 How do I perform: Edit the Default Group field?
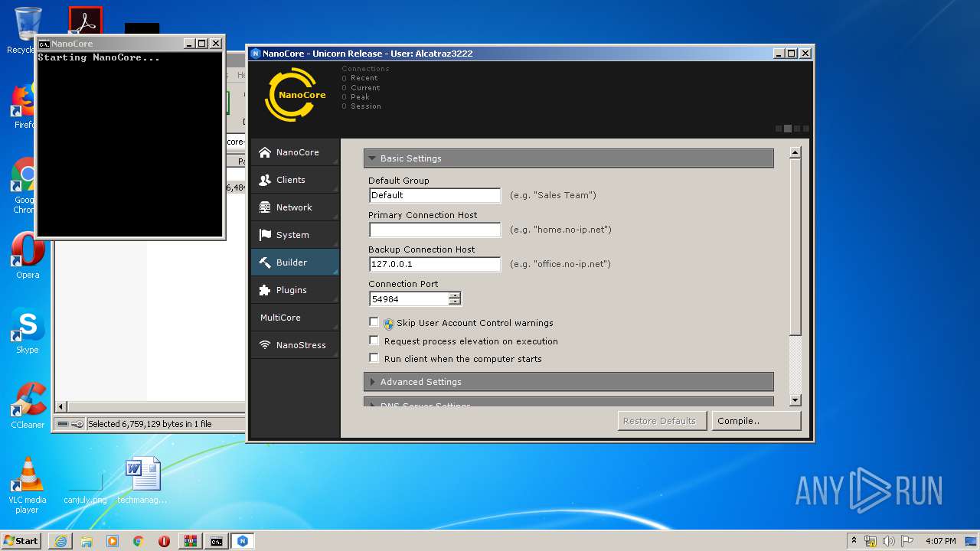click(x=435, y=195)
